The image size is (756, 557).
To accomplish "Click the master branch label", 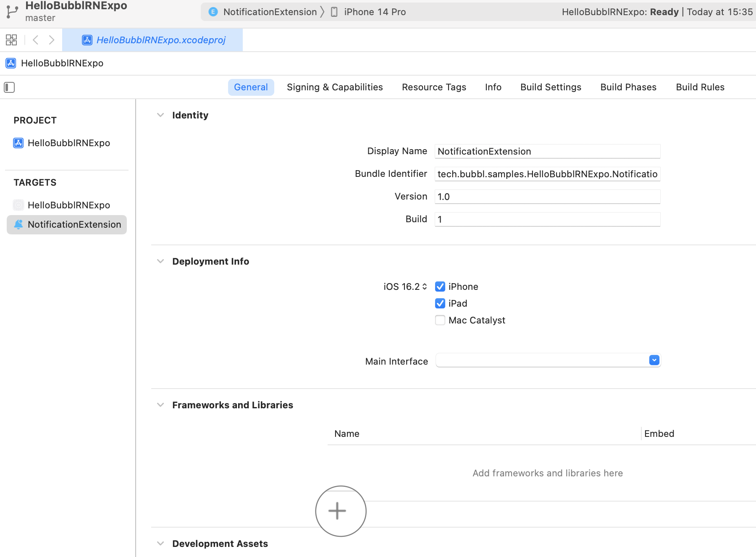I will click(x=40, y=18).
